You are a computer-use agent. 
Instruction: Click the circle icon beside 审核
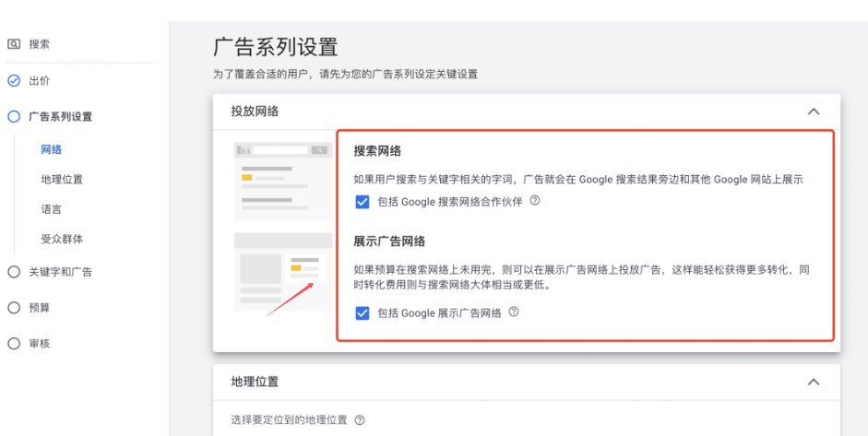(14, 344)
